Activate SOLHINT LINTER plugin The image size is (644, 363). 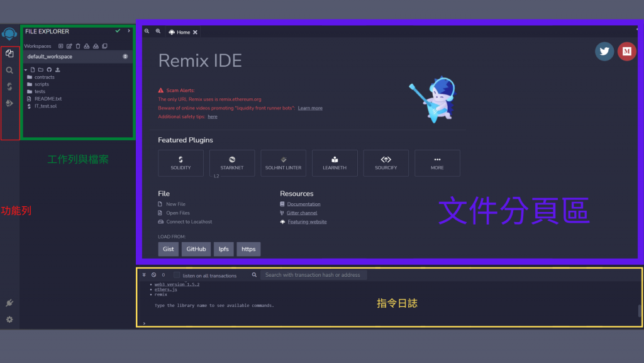tap(284, 163)
